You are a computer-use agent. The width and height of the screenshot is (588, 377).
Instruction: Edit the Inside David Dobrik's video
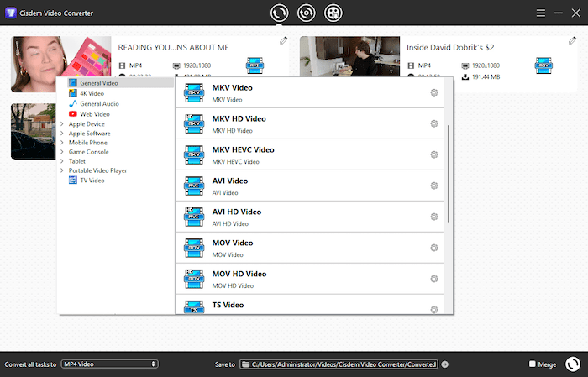pyautogui.click(x=572, y=40)
